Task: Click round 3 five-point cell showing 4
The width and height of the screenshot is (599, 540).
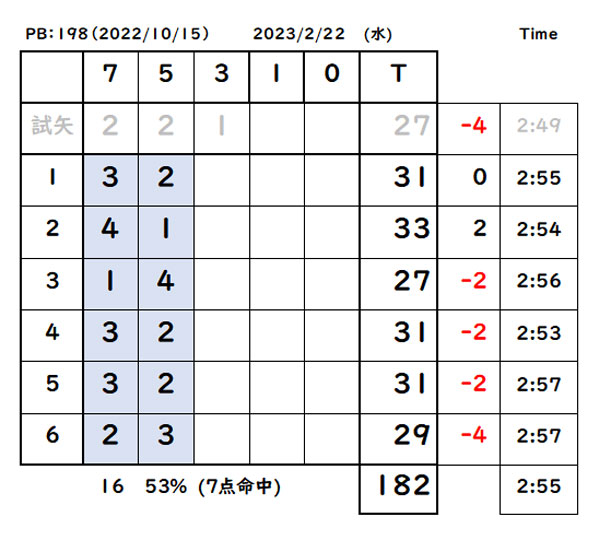Action: [166, 284]
